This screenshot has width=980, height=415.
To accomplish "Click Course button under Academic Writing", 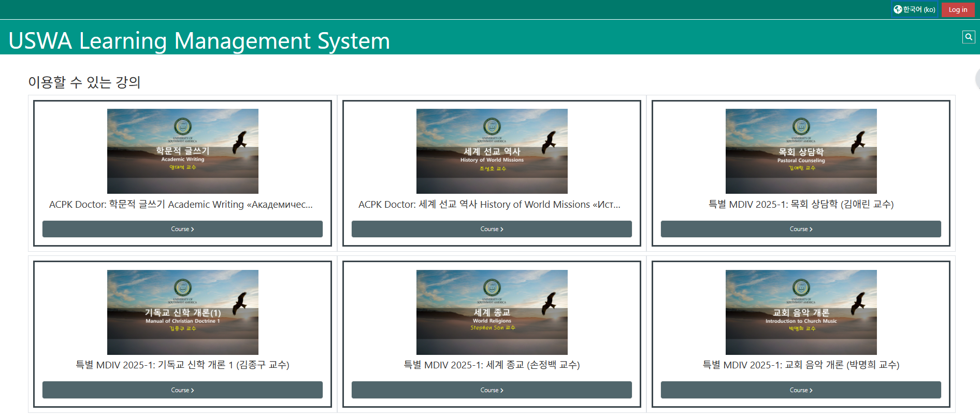I will [x=182, y=229].
